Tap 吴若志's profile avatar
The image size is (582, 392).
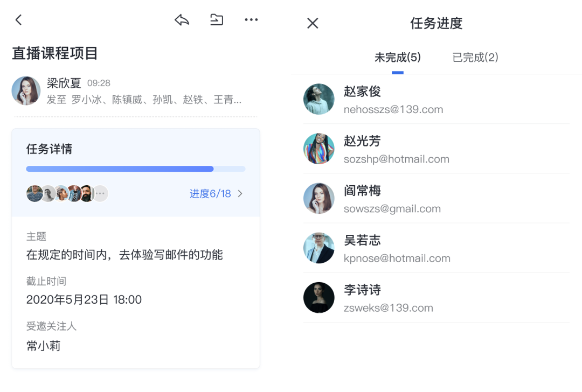point(319,248)
